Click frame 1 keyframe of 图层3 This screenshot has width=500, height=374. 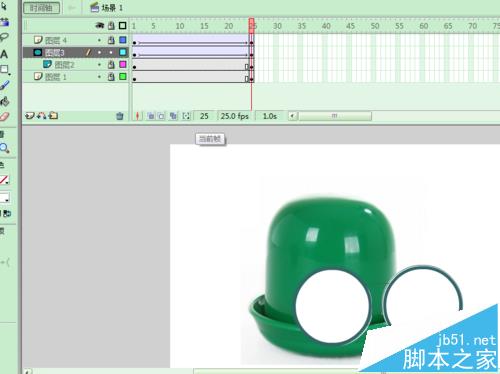tap(134, 54)
